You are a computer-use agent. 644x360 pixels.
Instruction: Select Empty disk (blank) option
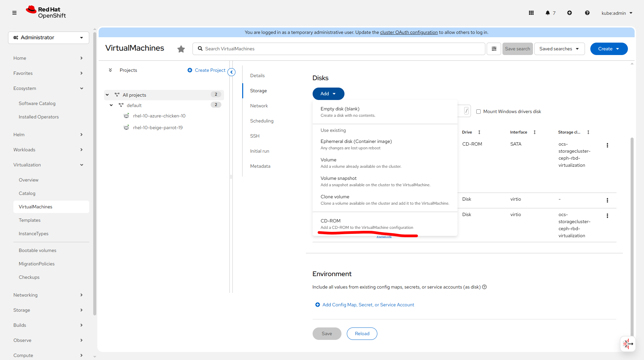tap(385, 112)
